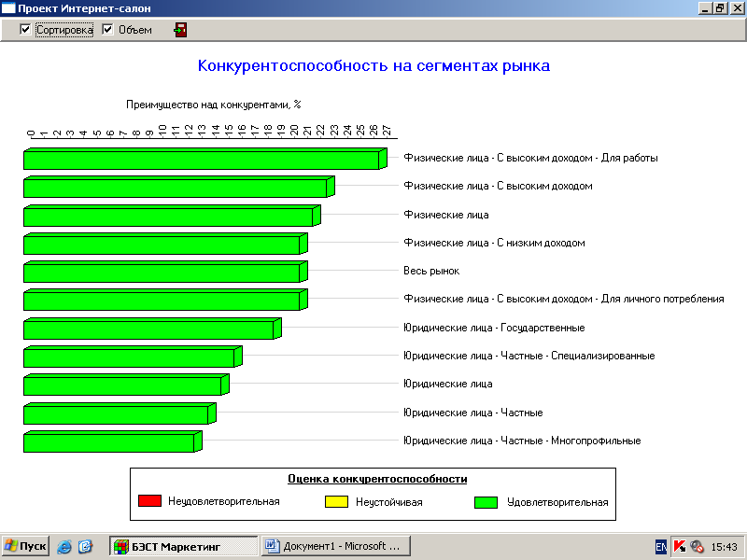Image resolution: width=747 pixels, height=560 pixels.
Task: Click the second quick launch mail icon
Action: [x=85, y=546]
